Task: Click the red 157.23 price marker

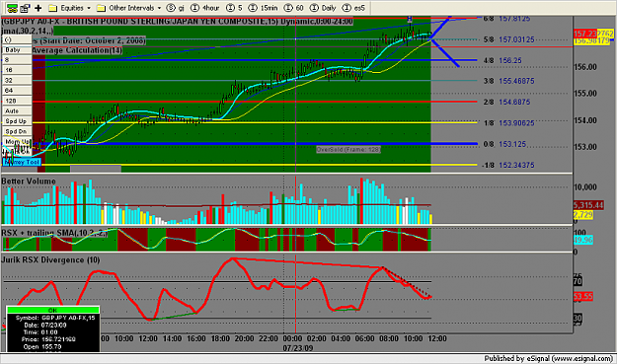Action: point(585,34)
